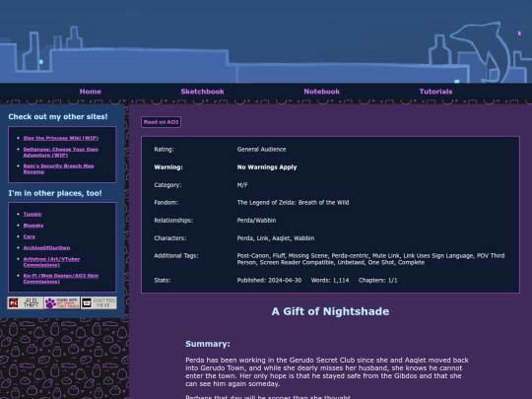Click the dolphin outline in header banner
The image size is (532, 399).
pos(481,51)
